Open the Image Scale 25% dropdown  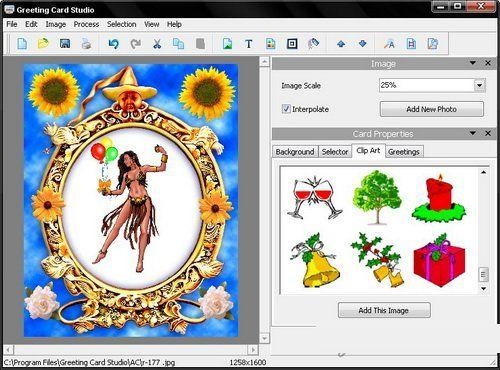tap(480, 85)
